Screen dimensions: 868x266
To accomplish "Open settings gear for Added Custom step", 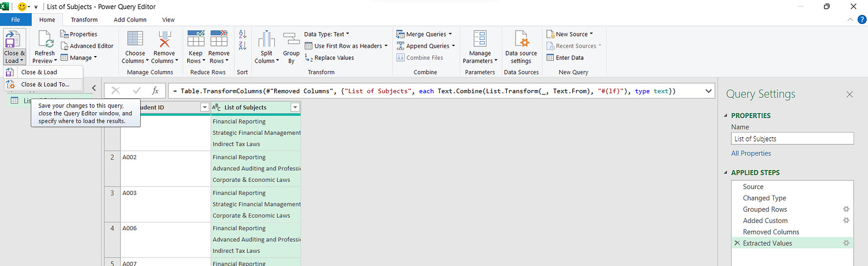I will 846,221.
